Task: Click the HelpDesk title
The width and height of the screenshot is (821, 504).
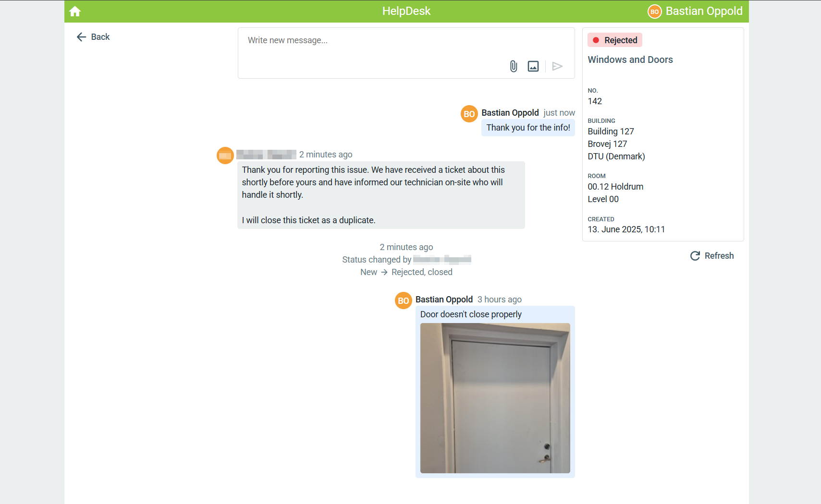Action: click(406, 11)
